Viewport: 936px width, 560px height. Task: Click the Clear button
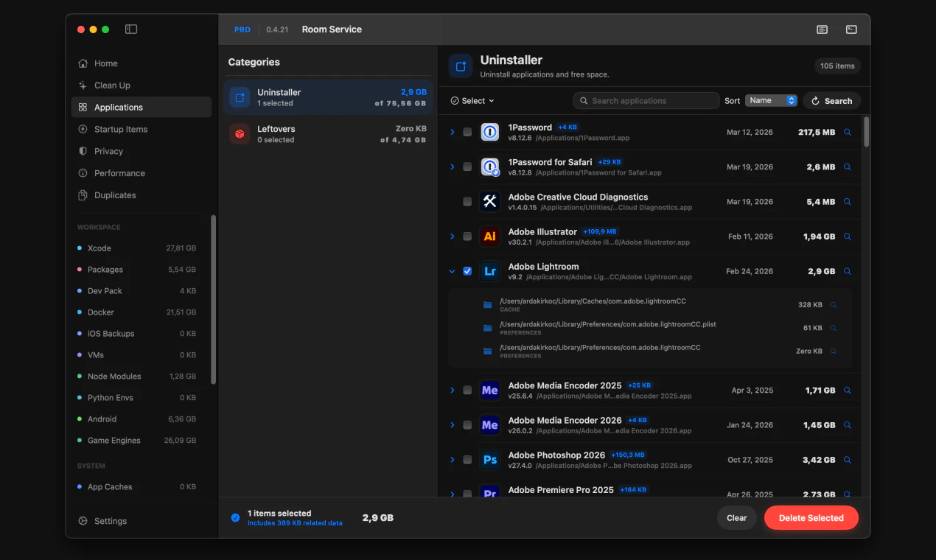pos(736,518)
